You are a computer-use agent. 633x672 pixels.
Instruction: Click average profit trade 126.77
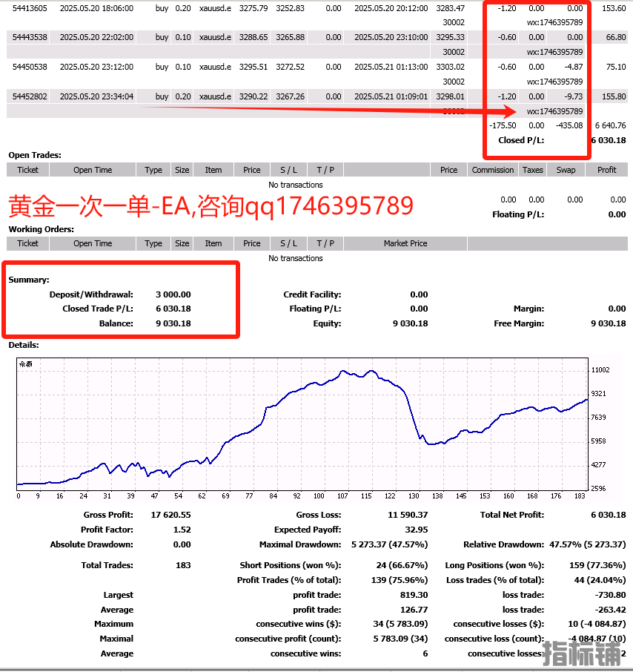click(414, 610)
